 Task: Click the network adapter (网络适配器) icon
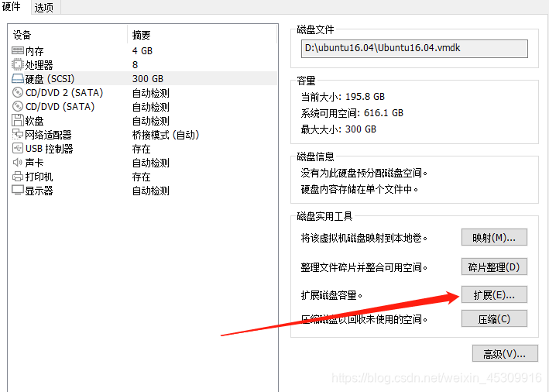tap(18, 134)
